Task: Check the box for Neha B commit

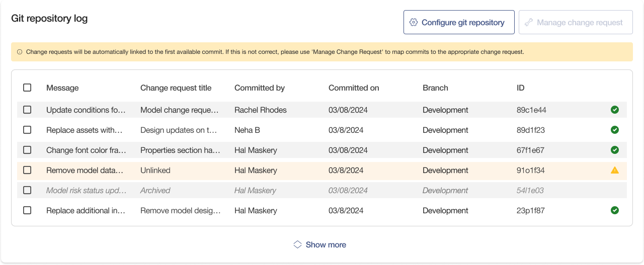Action: (27, 130)
